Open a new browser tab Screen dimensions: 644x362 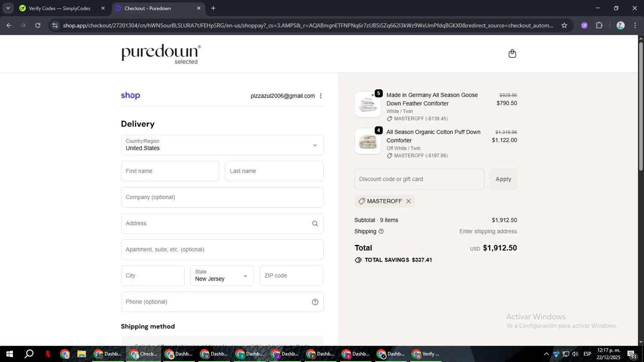coord(213,8)
